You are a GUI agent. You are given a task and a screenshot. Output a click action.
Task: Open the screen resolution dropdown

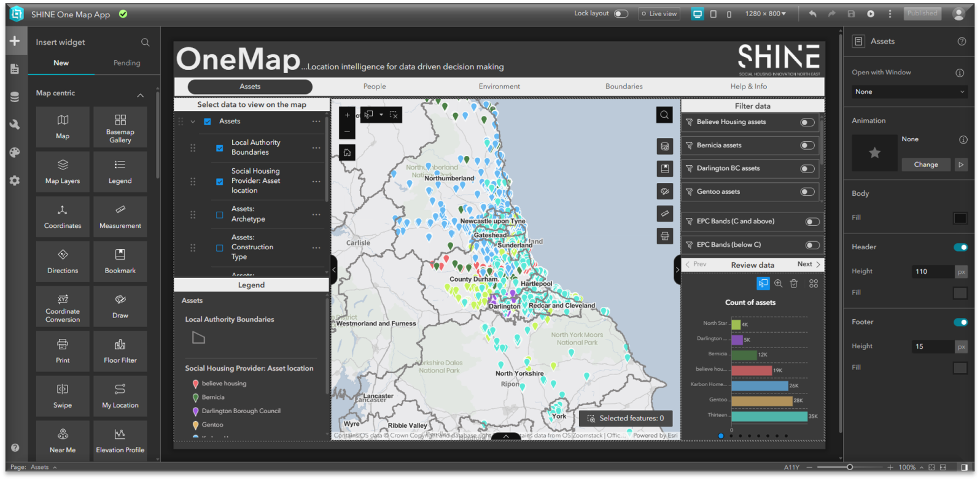(x=765, y=14)
